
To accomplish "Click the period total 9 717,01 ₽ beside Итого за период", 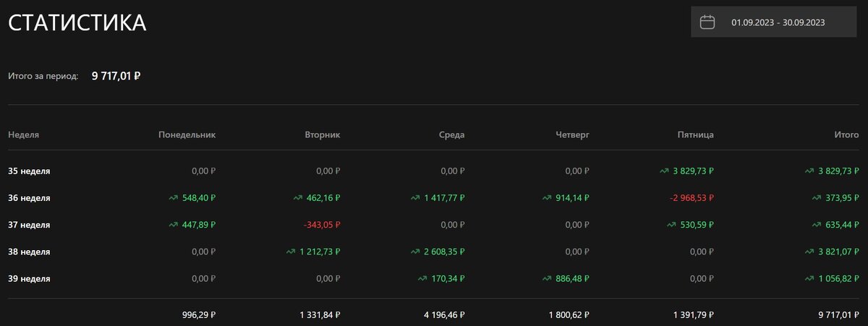I will coord(116,74).
